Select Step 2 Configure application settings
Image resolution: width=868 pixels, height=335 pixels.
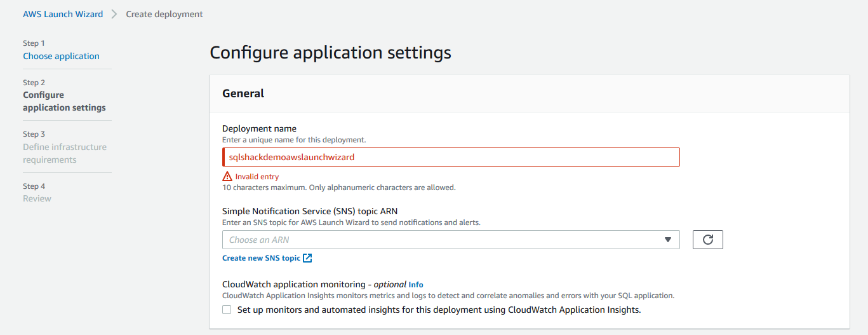point(64,101)
